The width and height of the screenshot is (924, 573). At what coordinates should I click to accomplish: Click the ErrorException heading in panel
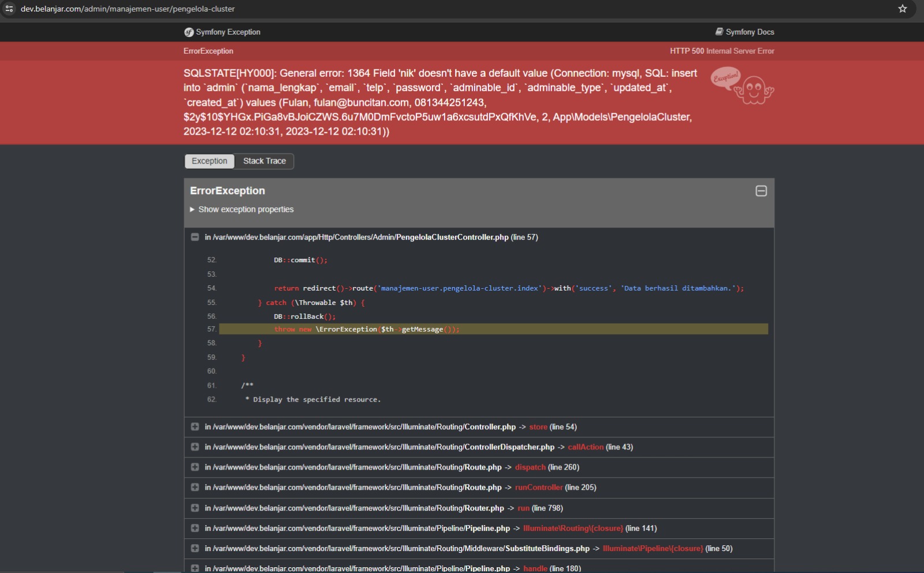click(x=228, y=191)
